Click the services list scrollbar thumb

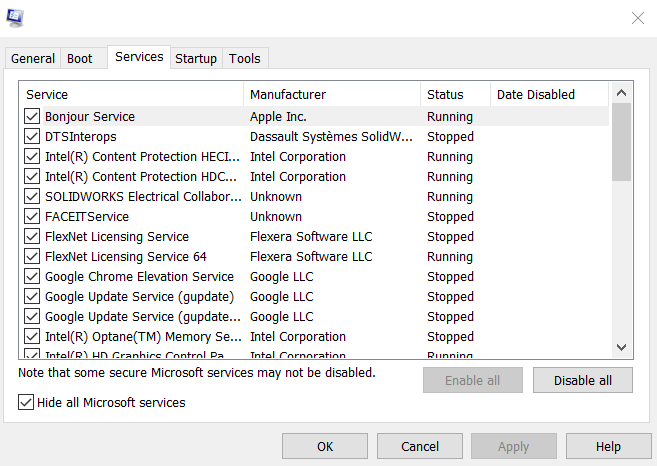(621, 142)
